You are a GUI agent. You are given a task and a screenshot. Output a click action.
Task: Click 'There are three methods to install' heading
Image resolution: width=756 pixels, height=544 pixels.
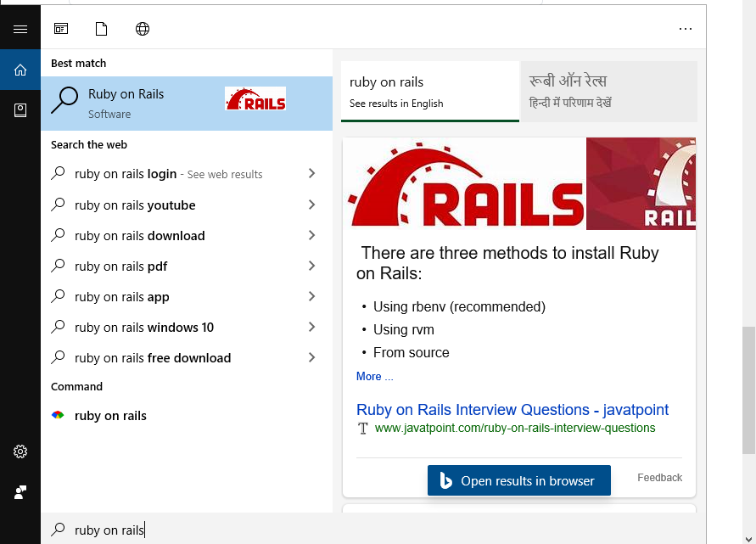tap(507, 263)
